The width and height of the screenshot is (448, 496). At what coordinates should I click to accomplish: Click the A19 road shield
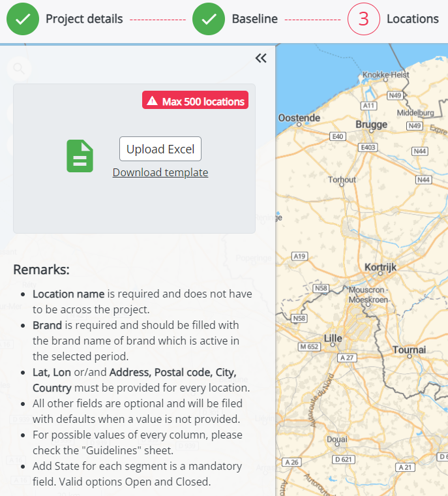tap(299, 256)
